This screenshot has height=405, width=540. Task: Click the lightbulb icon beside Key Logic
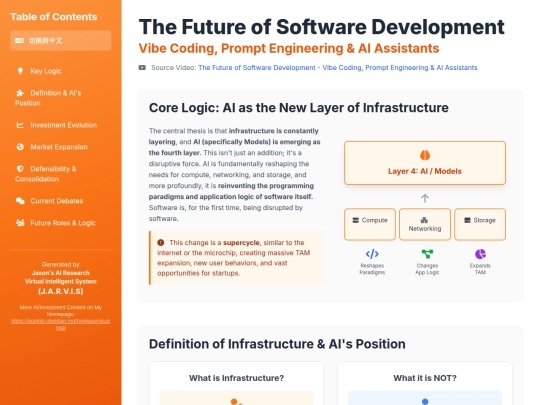click(x=20, y=71)
